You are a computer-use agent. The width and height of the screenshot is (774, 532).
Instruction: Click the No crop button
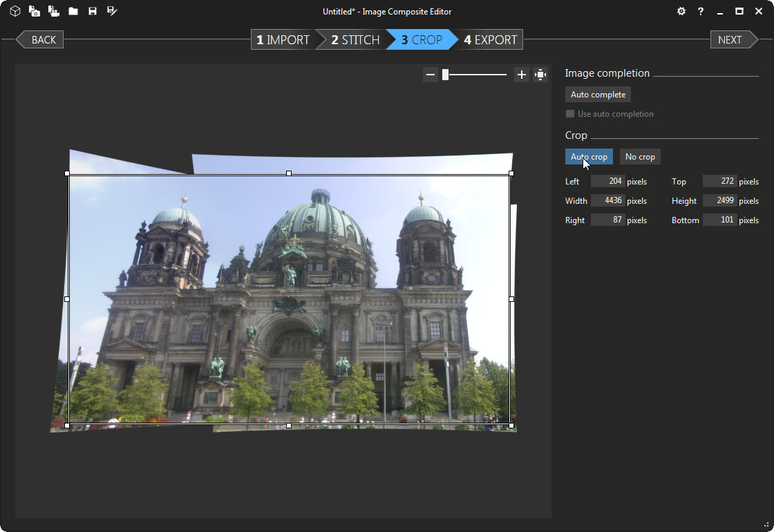pyautogui.click(x=640, y=156)
